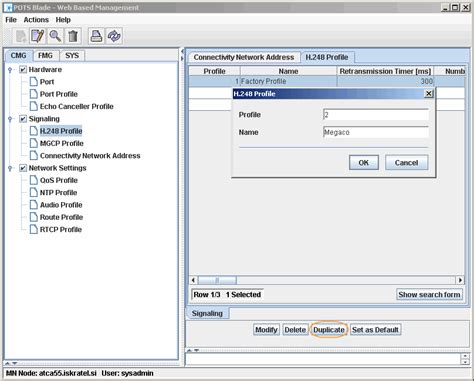Select the Port Profile document icon
474x381 pixels.
click(33, 94)
